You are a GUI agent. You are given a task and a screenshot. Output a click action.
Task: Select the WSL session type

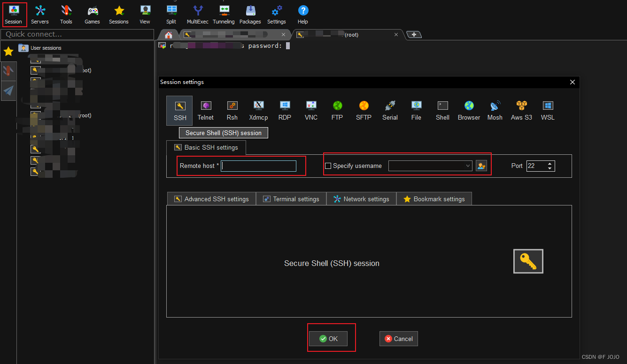point(548,111)
